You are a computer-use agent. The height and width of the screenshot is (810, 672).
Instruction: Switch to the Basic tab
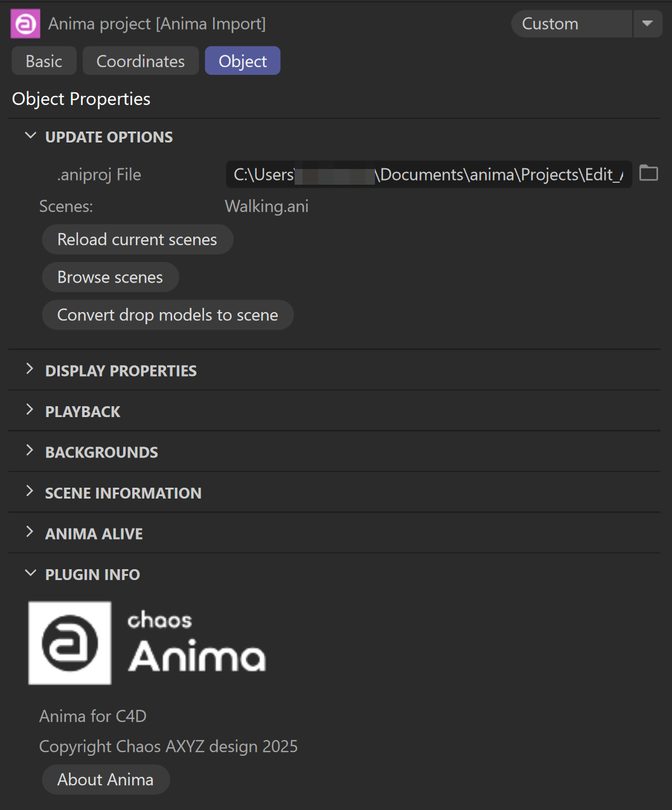(x=44, y=61)
